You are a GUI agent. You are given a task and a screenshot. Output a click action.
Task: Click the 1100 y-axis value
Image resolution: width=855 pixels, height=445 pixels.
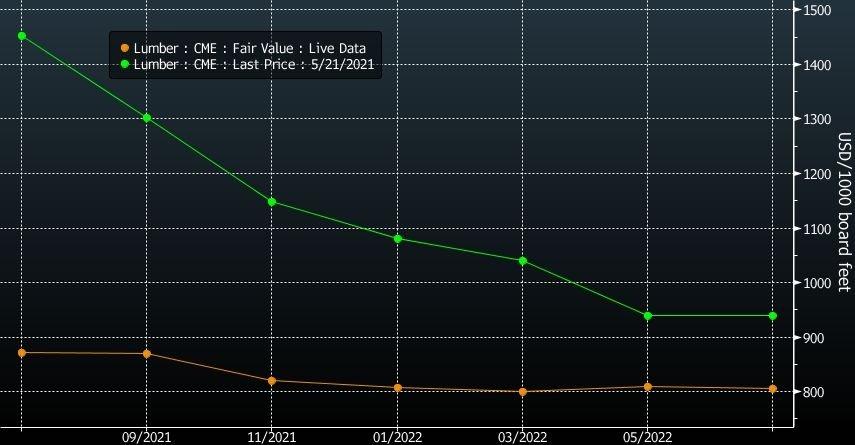coord(817,229)
